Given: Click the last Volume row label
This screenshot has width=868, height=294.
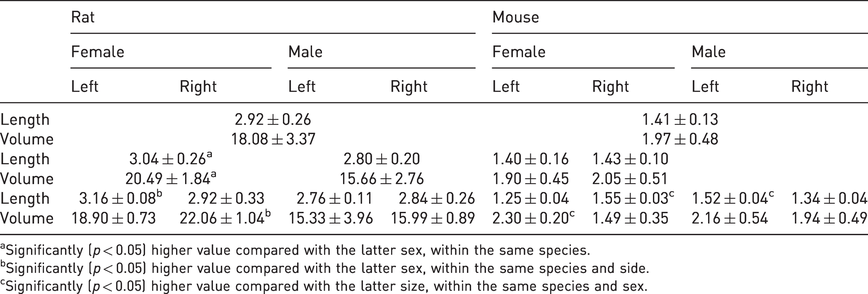Looking at the screenshot, I should pos(27,218).
